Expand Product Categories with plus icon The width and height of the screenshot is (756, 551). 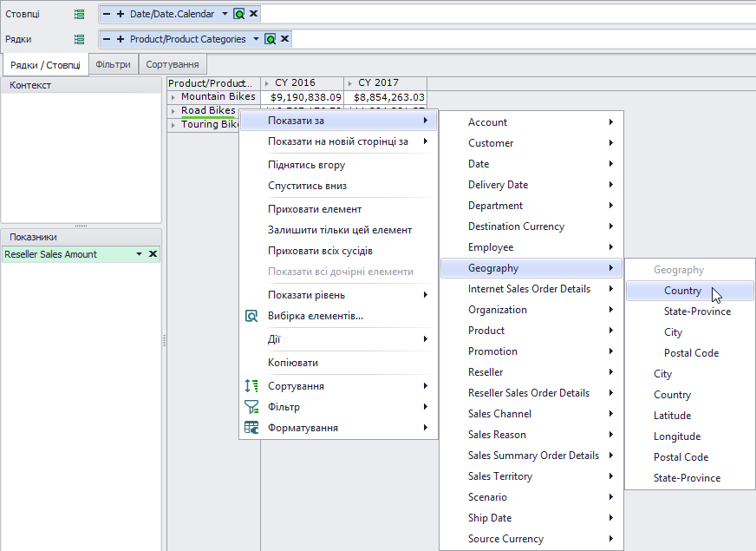pyautogui.click(x=121, y=39)
